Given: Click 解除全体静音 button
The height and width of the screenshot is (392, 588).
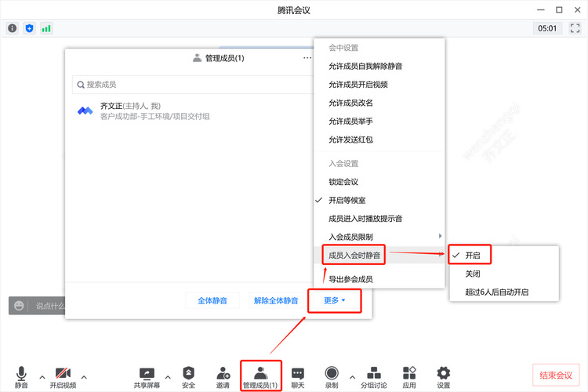Looking at the screenshot, I should pyautogui.click(x=276, y=300).
